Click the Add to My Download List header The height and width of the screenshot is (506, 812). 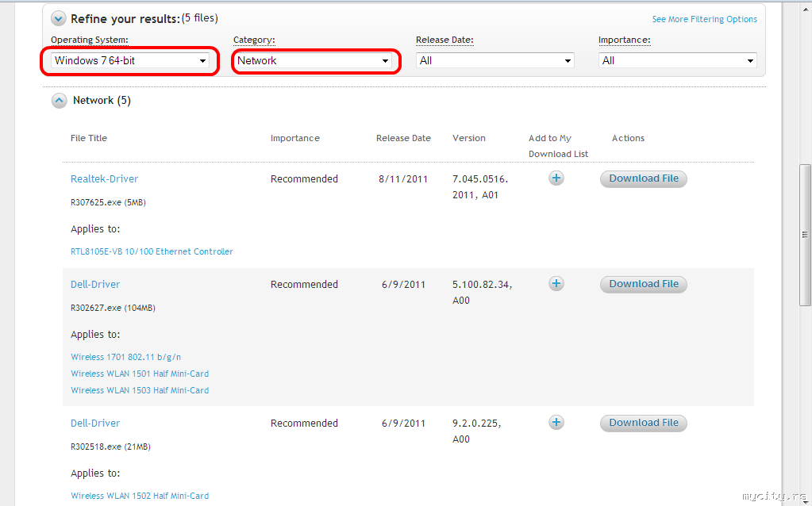(x=558, y=146)
